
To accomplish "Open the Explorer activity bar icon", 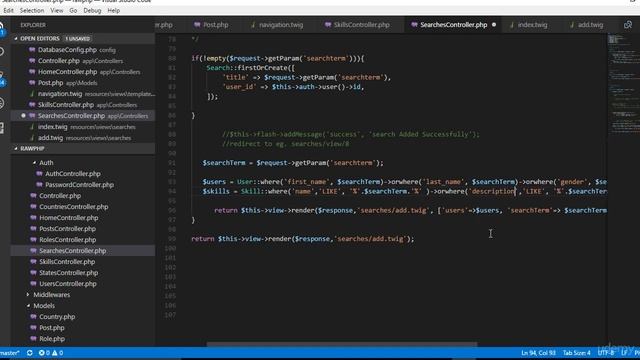I will 2,28.
